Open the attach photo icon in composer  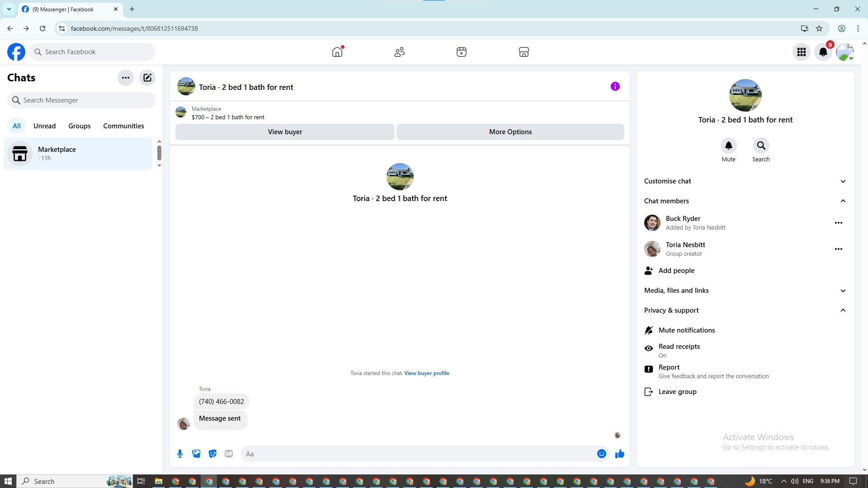(196, 454)
